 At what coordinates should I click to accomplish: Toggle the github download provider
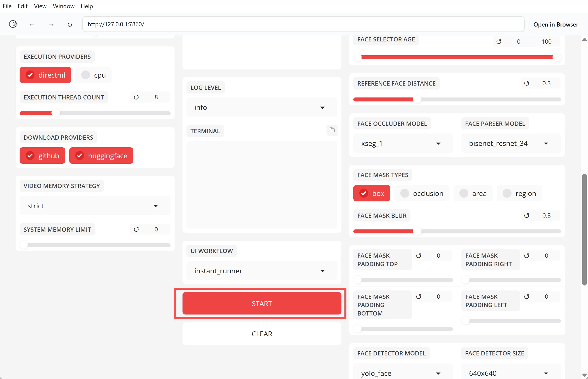(x=42, y=156)
